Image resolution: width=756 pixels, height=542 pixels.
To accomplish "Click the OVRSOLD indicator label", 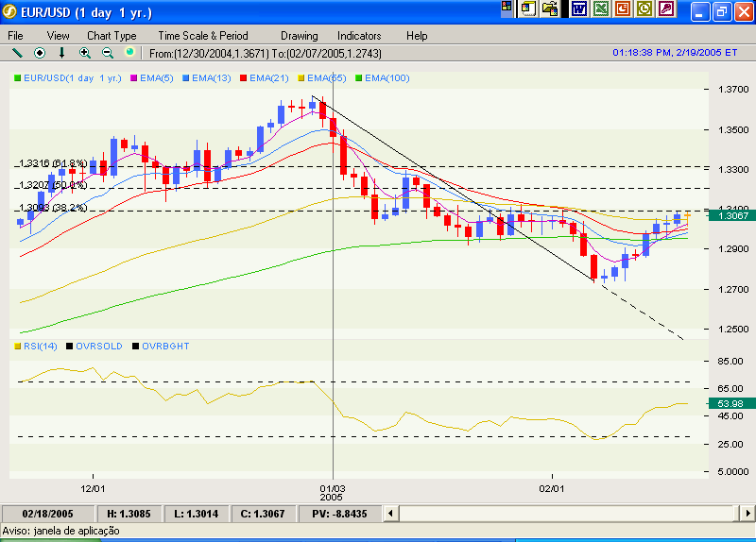I will tap(99, 346).
